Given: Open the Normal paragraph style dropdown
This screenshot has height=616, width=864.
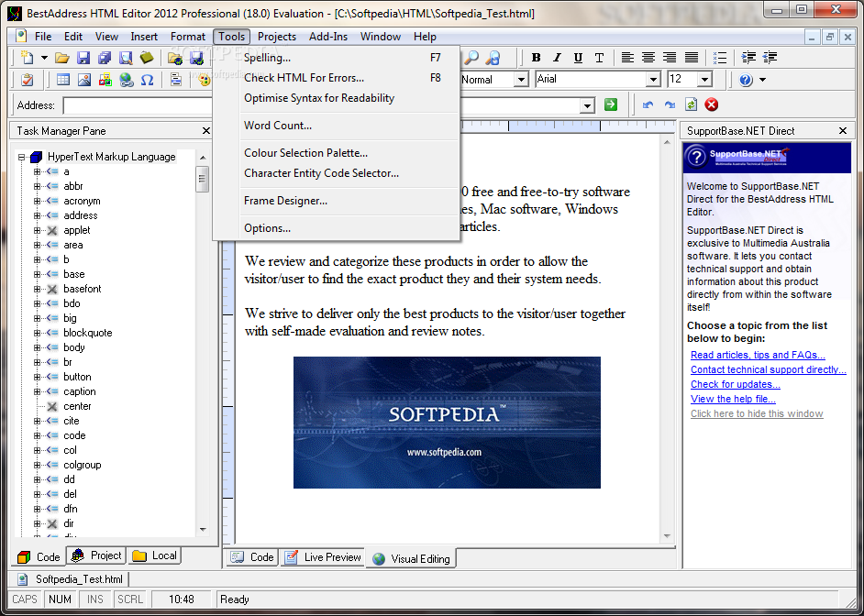Looking at the screenshot, I should click(x=521, y=79).
